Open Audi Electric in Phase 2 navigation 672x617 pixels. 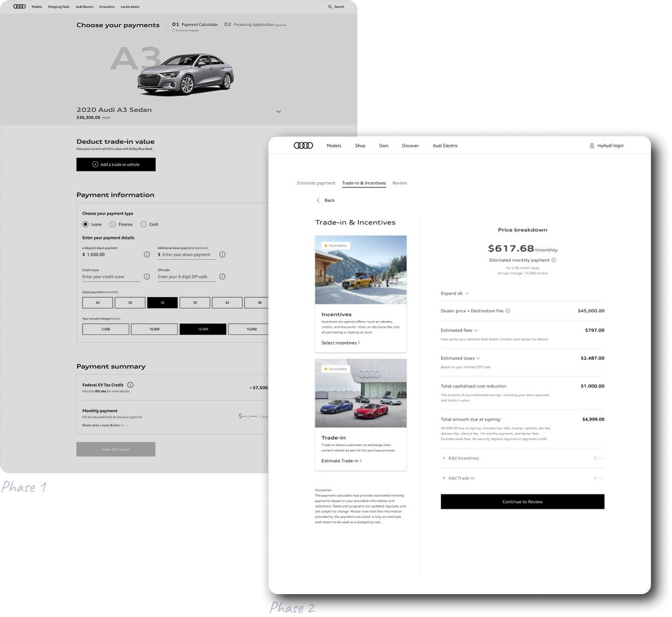coord(445,146)
